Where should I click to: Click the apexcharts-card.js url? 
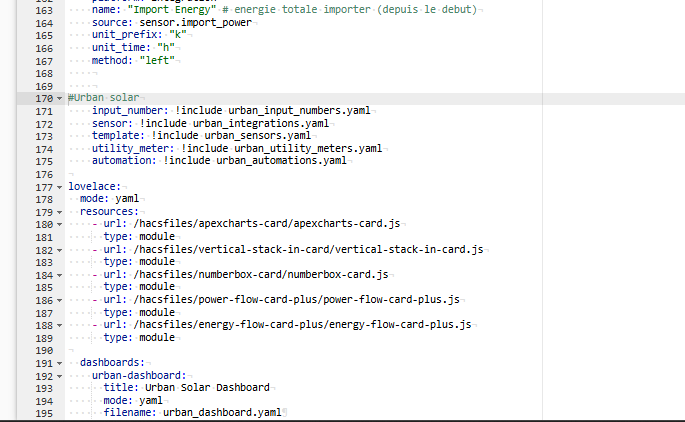click(266, 224)
